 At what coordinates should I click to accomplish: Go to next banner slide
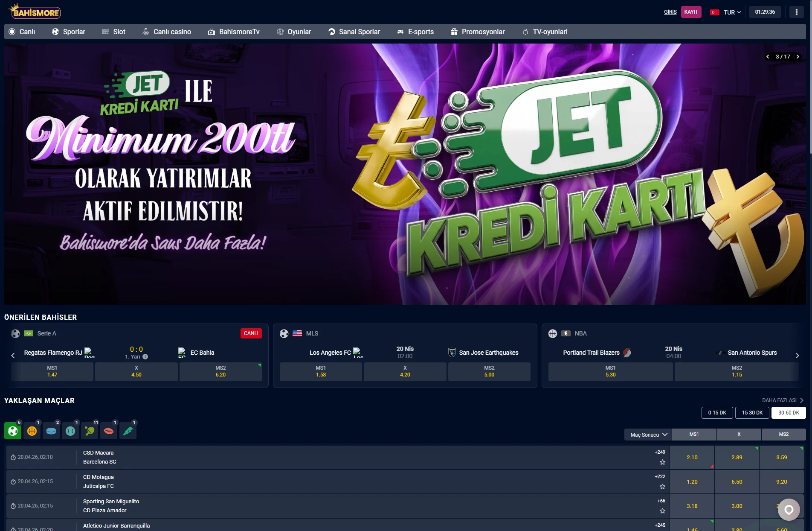pyautogui.click(x=797, y=56)
